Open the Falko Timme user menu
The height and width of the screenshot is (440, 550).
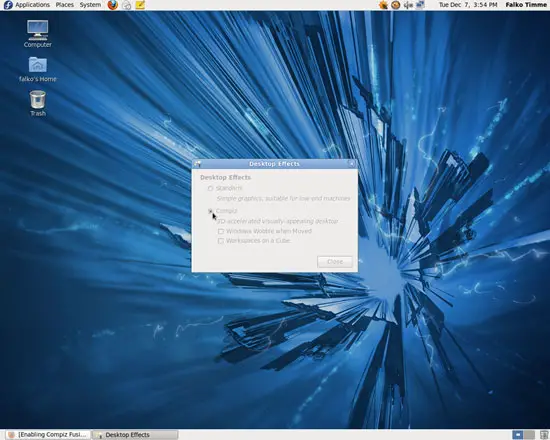526,5
